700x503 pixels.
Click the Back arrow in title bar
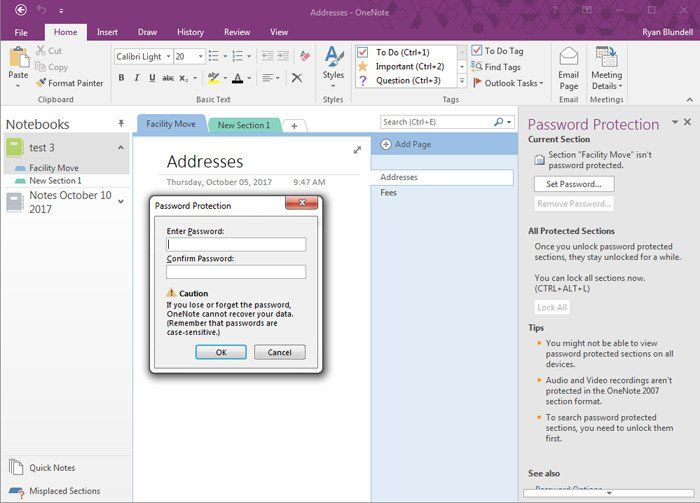pyautogui.click(x=21, y=10)
